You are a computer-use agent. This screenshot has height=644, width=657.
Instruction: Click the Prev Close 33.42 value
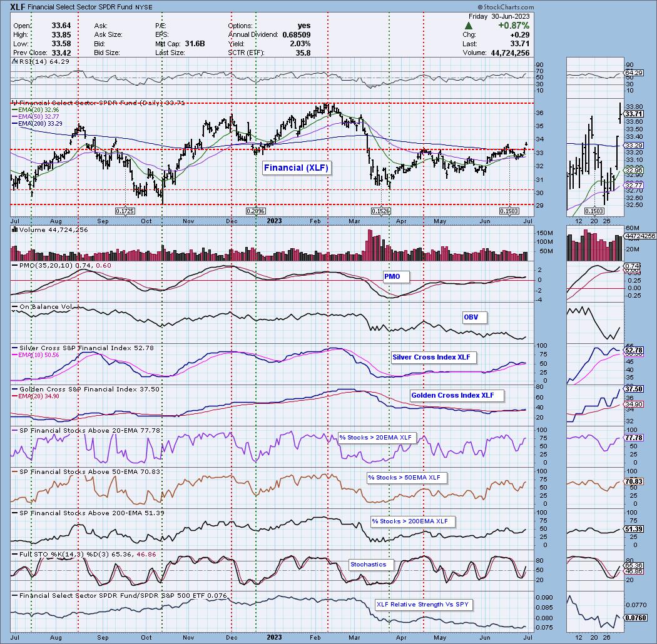[61, 53]
